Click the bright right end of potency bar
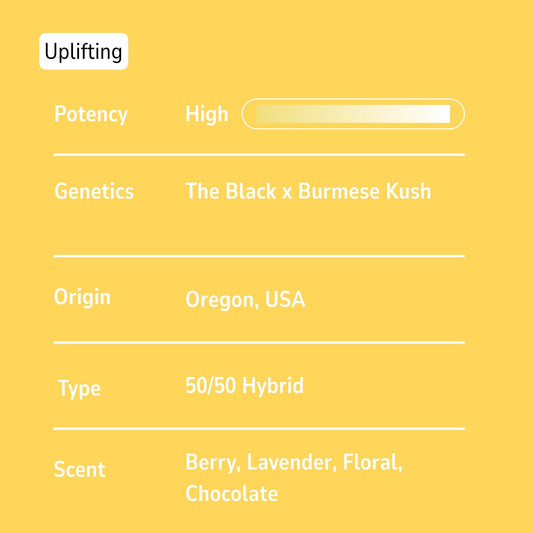The height and width of the screenshot is (533, 533). [x=439, y=114]
